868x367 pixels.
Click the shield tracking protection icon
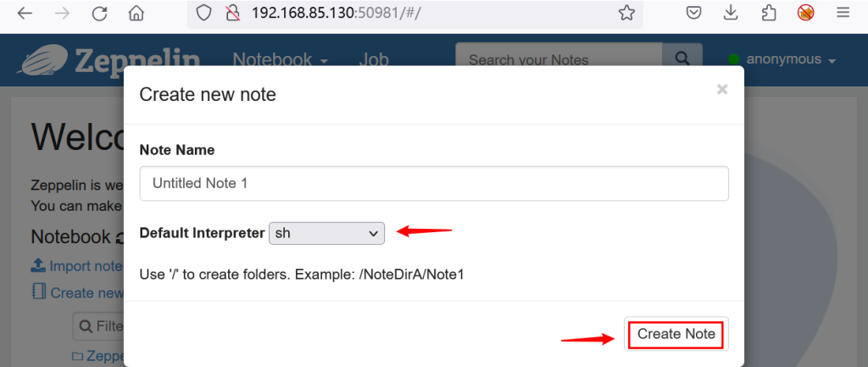click(203, 14)
